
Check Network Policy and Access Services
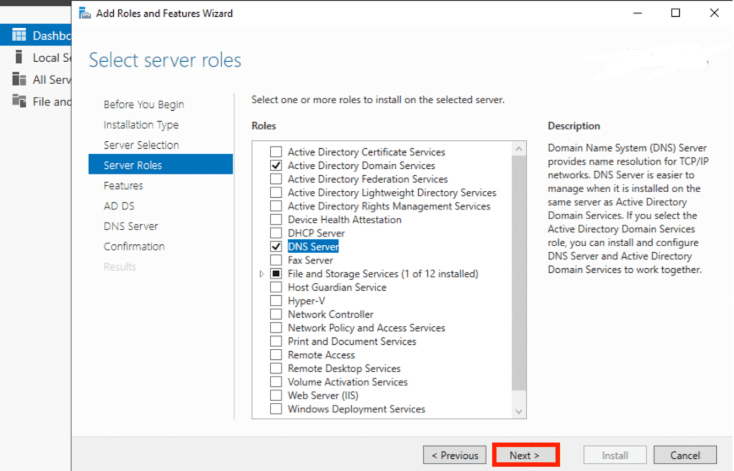coord(276,328)
